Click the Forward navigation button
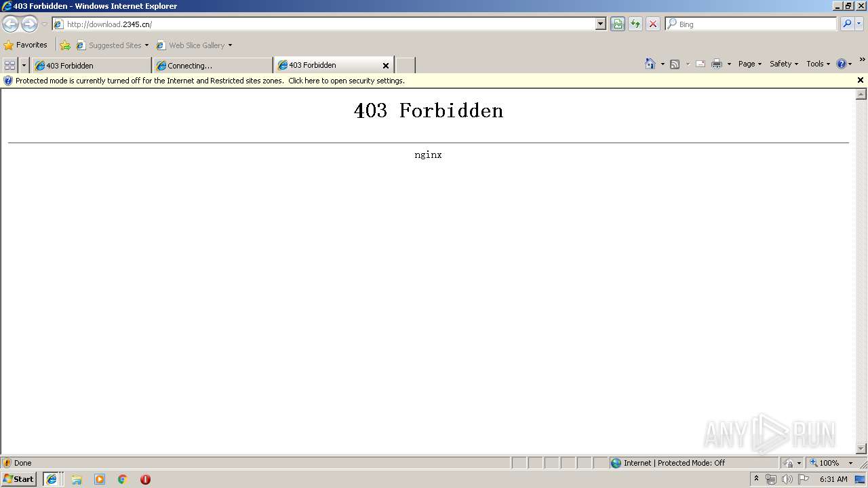This screenshot has height=488, width=868. tap(29, 24)
